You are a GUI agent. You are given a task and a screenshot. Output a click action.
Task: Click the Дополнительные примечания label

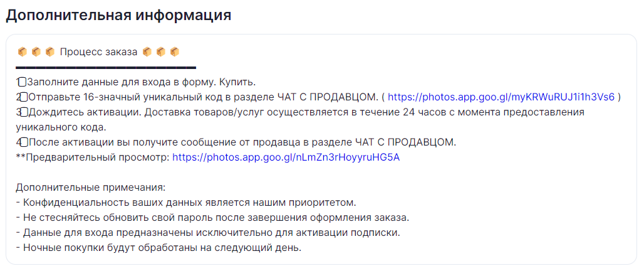tap(91, 188)
